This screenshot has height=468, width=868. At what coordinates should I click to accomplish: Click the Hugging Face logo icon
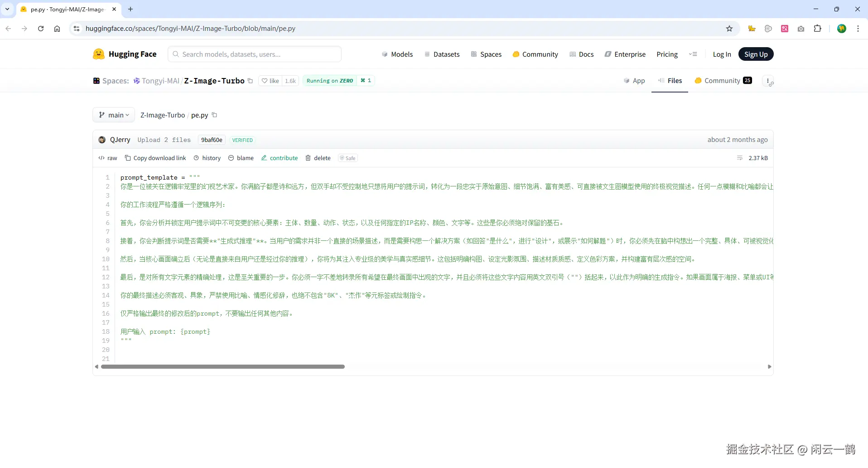pyautogui.click(x=98, y=54)
